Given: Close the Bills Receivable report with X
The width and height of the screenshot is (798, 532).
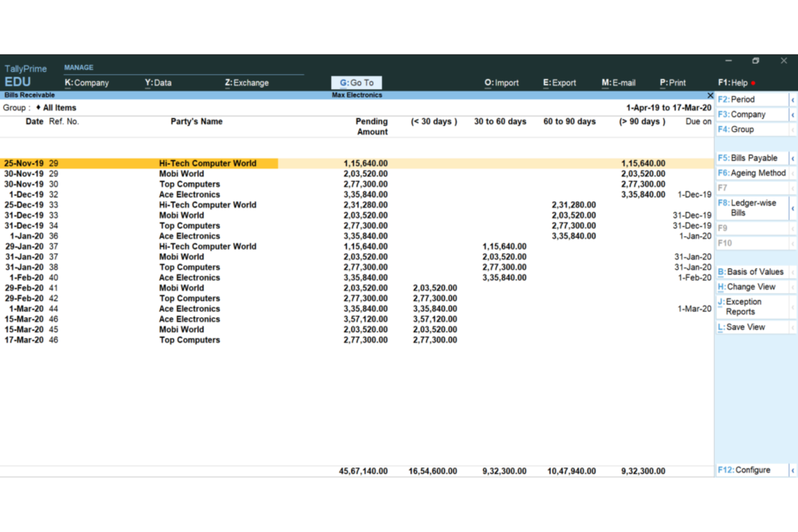Looking at the screenshot, I should tap(710, 95).
